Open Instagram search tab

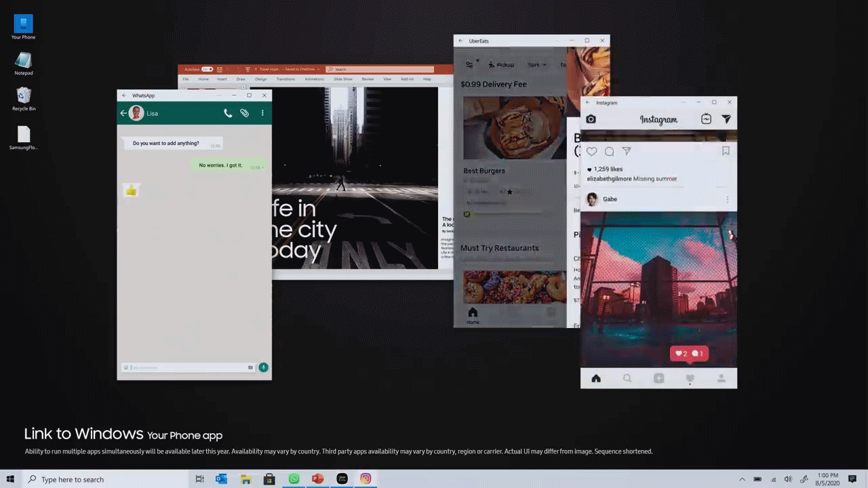(x=627, y=378)
